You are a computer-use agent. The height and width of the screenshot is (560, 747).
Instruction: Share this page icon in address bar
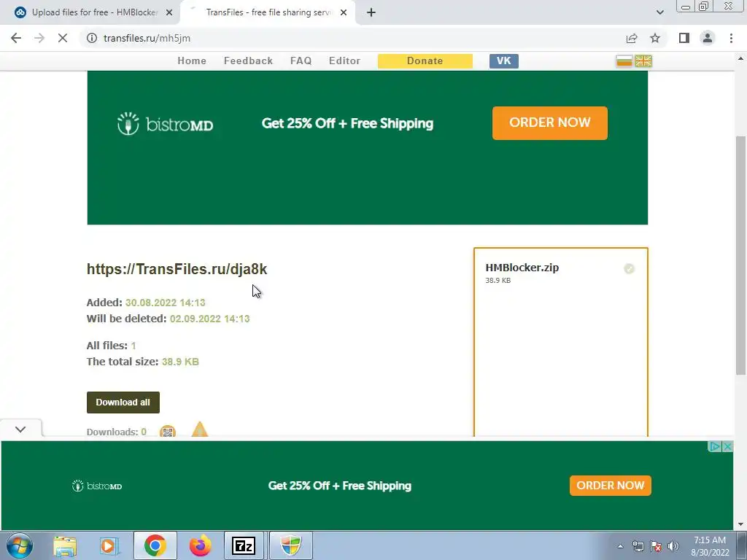[632, 38]
